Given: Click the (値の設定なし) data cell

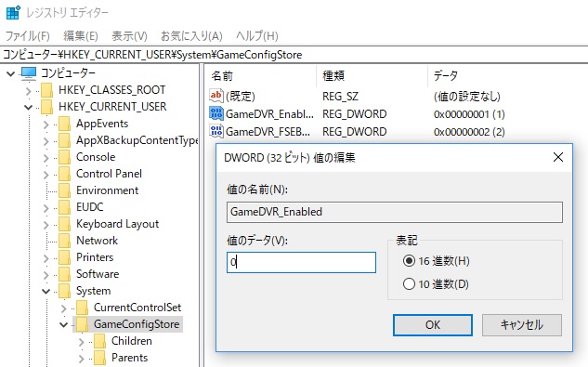Looking at the screenshot, I should 467,97.
